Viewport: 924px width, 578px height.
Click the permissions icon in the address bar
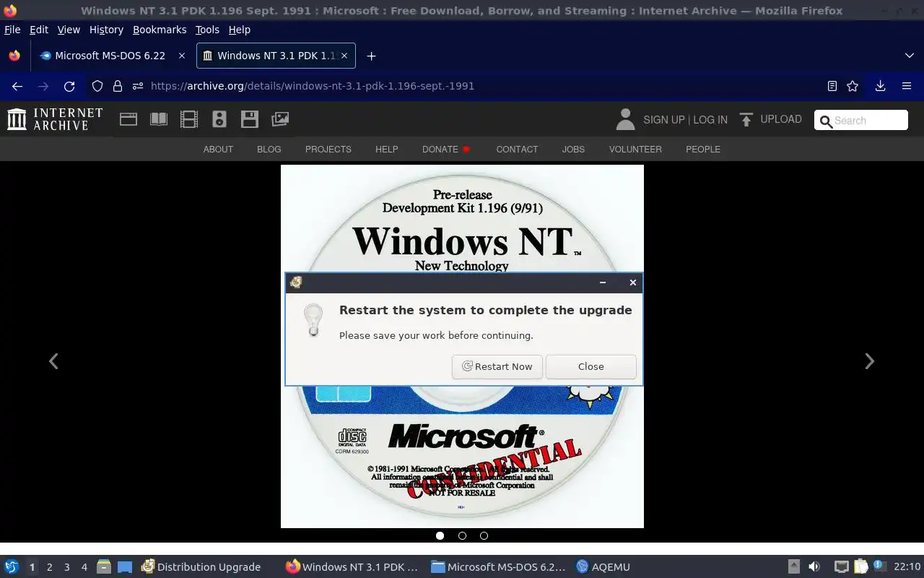click(x=137, y=86)
